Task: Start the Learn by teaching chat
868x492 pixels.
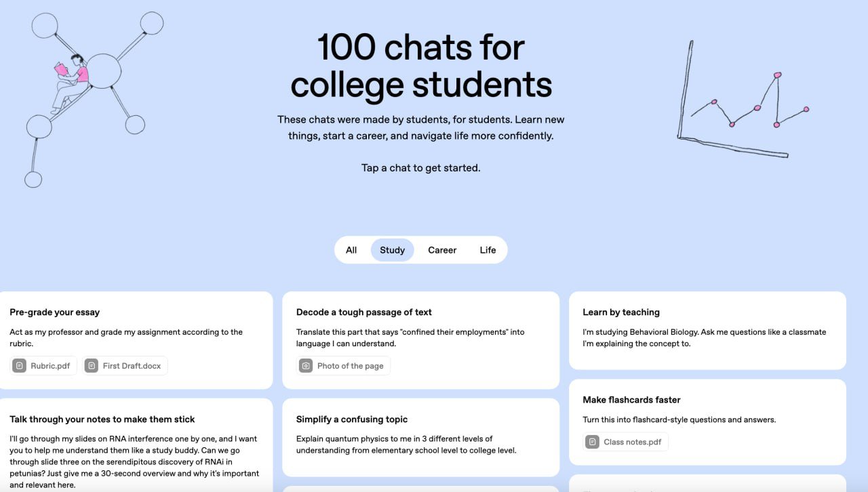Action: 707,329
